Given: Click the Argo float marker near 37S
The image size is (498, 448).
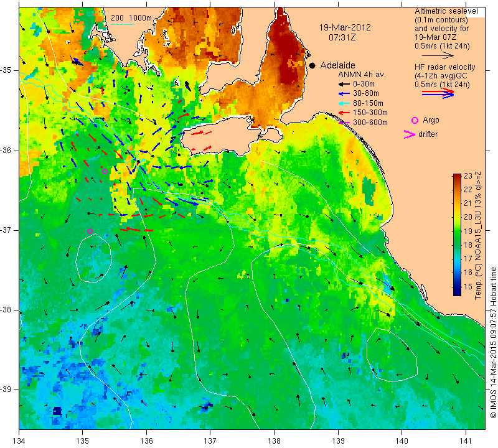Looking at the screenshot, I should click(x=90, y=231).
